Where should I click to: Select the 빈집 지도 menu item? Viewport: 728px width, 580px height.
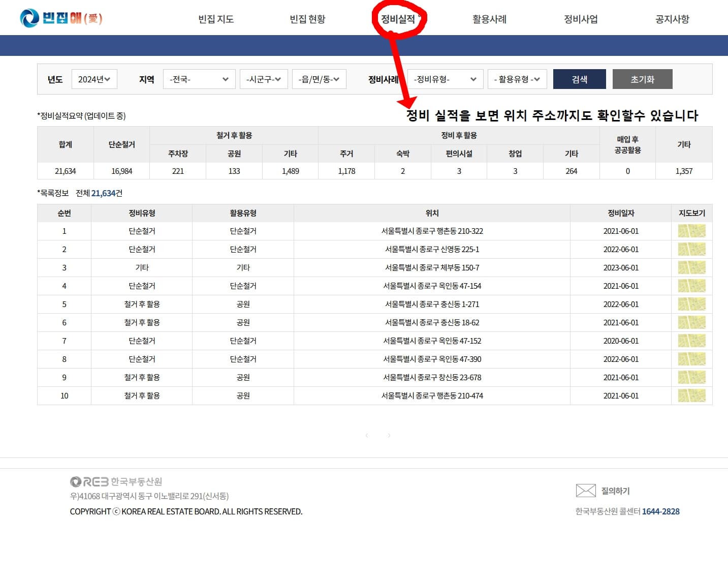click(216, 19)
